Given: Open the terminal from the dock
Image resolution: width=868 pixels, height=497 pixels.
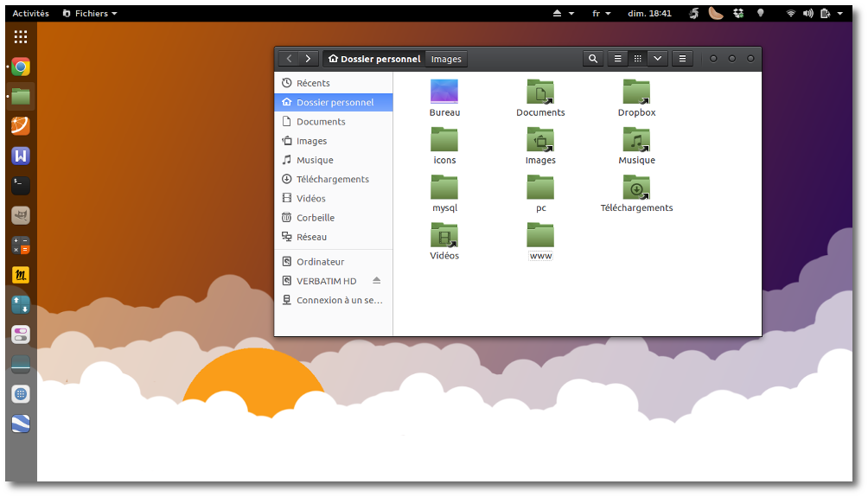Looking at the screenshot, I should 21,186.
